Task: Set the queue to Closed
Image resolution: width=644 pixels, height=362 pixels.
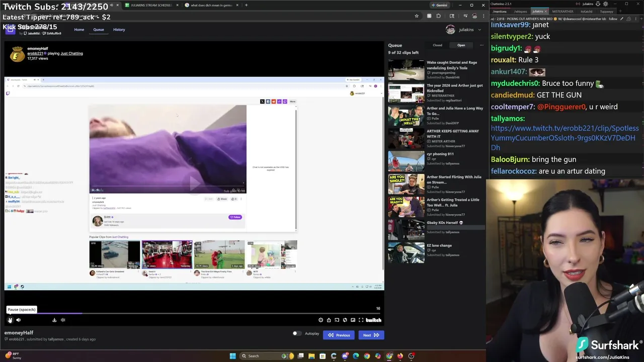Action: [x=437, y=45]
